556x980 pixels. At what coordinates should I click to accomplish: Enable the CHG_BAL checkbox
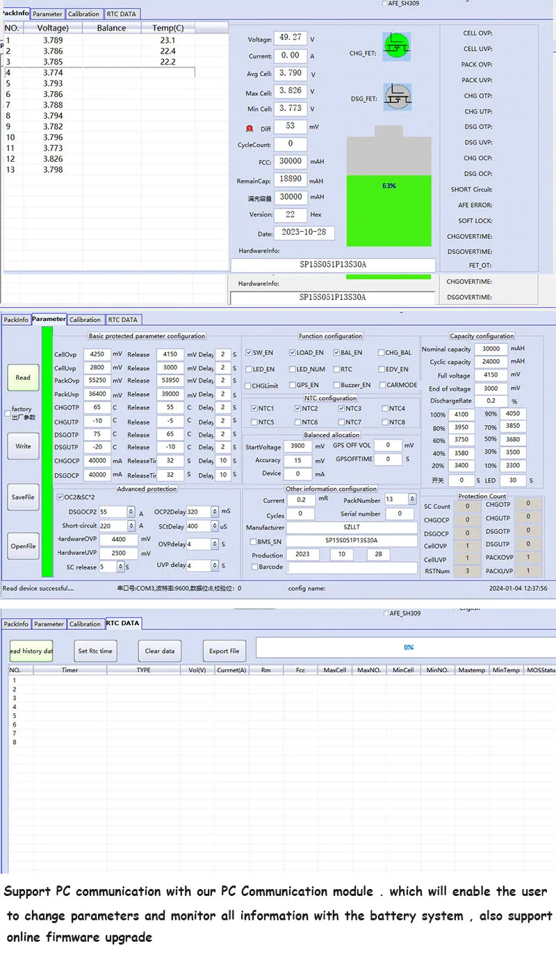381,353
